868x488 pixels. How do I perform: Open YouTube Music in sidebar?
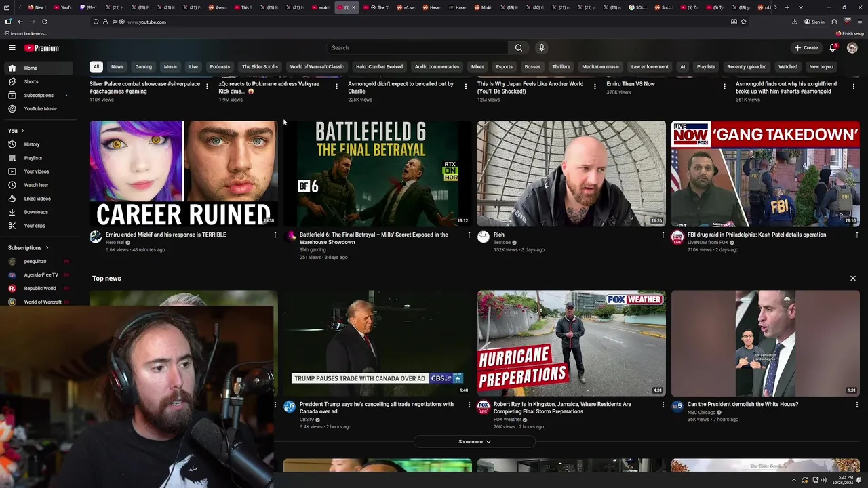37,108
